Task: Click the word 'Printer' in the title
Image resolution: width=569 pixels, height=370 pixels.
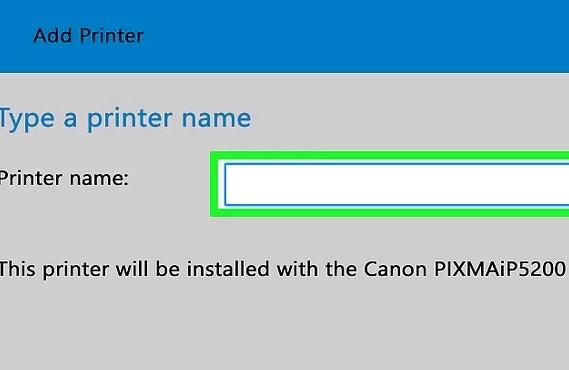Action: 112,36
